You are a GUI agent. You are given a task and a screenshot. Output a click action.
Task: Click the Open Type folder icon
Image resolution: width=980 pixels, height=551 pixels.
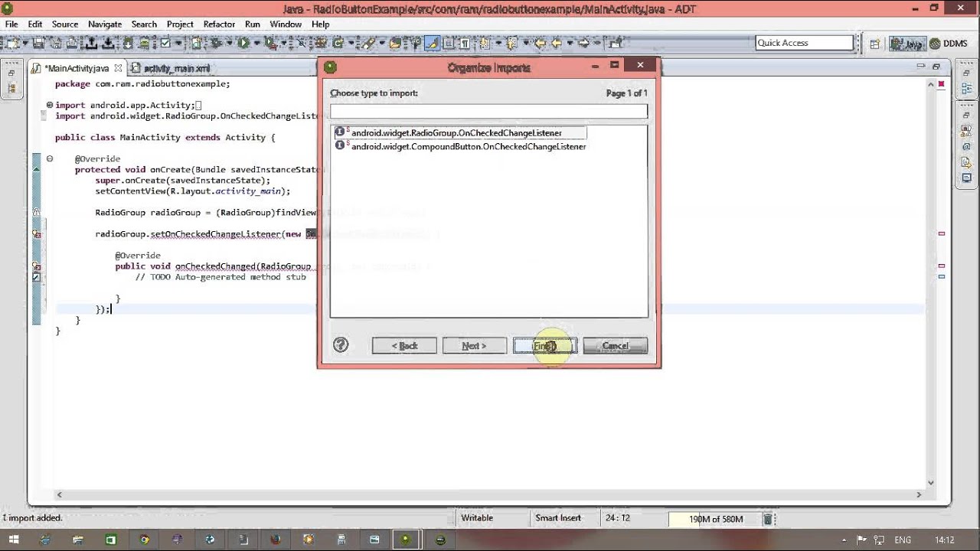(395, 44)
